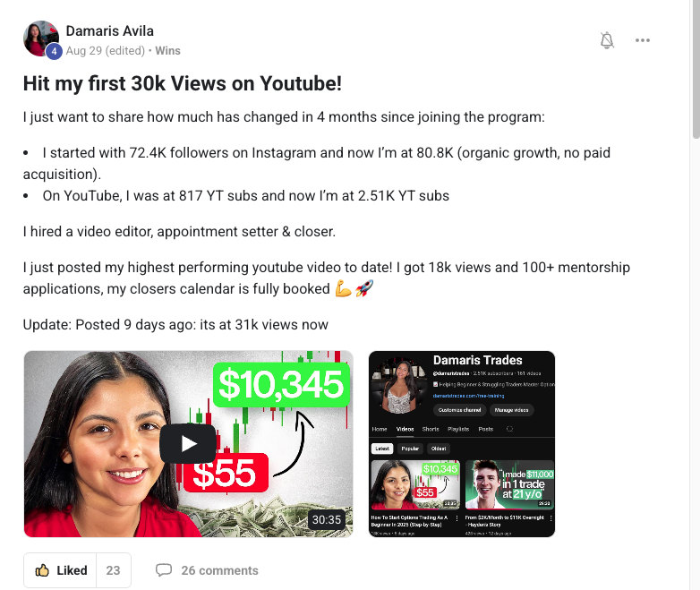Click the green $10,345 label on thumbnail
Image resolution: width=700 pixels, height=590 pixels.
click(x=282, y=385)
